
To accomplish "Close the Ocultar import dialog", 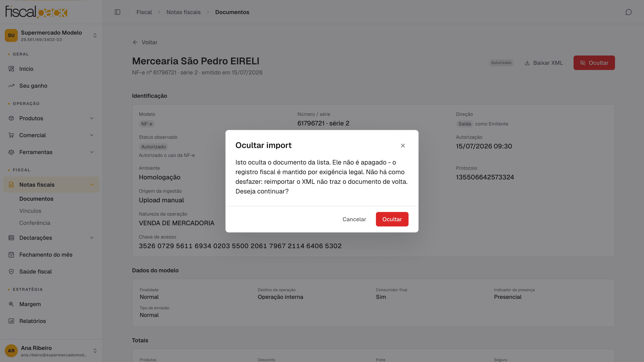I will click(402, 145).
